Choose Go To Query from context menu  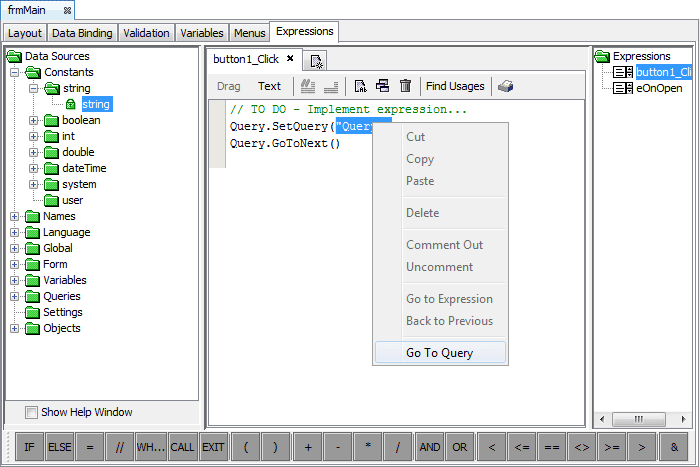pos(439,353)
